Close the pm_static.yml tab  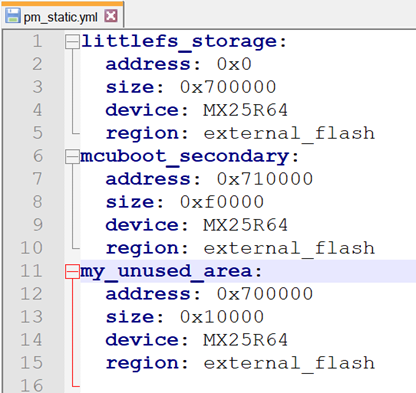click(x=111, y=16)
